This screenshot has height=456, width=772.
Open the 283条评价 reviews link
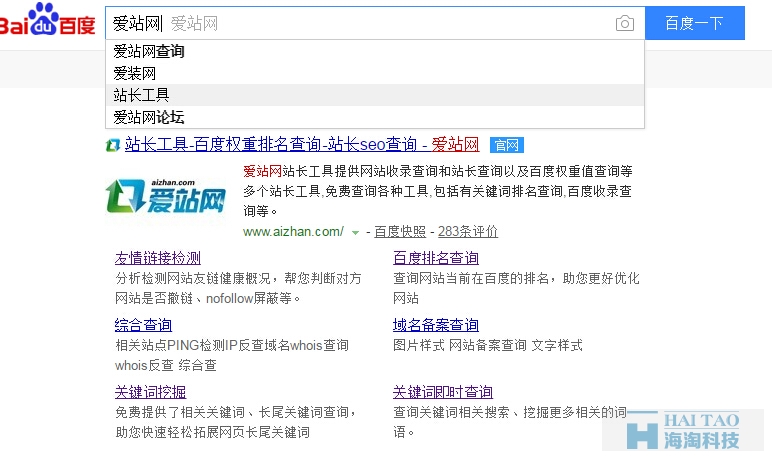(468, 231)
